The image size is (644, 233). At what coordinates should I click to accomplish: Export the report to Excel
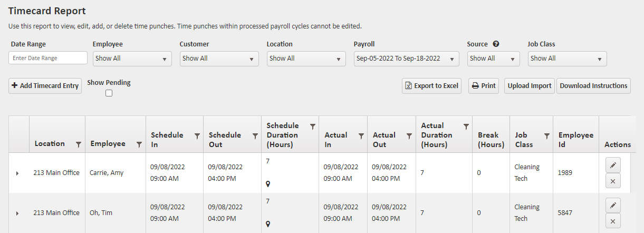point(431,86)
